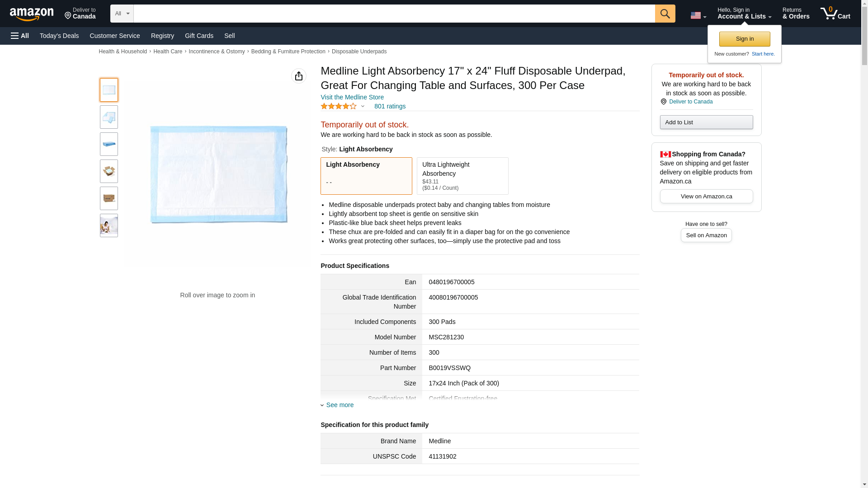This screenshot has width=868, height=488.
Task: Open Today's Deals in navigation bar
Action: click(x=59, y=36)
